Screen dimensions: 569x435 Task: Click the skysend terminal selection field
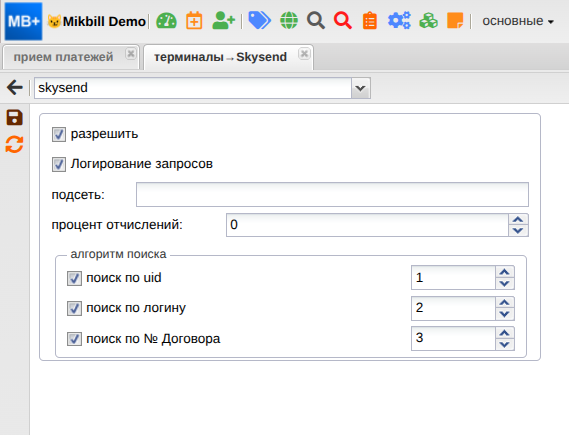193,88
